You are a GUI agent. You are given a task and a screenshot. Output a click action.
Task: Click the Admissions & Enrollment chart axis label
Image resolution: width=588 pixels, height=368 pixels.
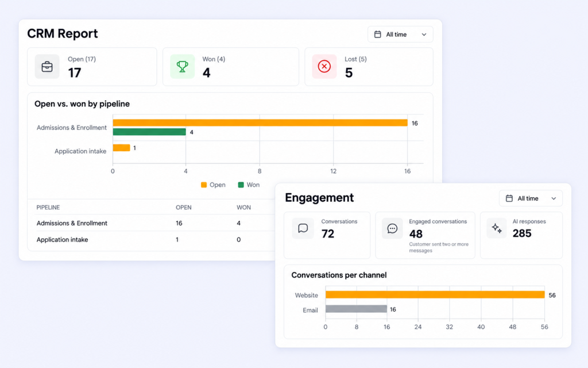click(x=72, y=128)
